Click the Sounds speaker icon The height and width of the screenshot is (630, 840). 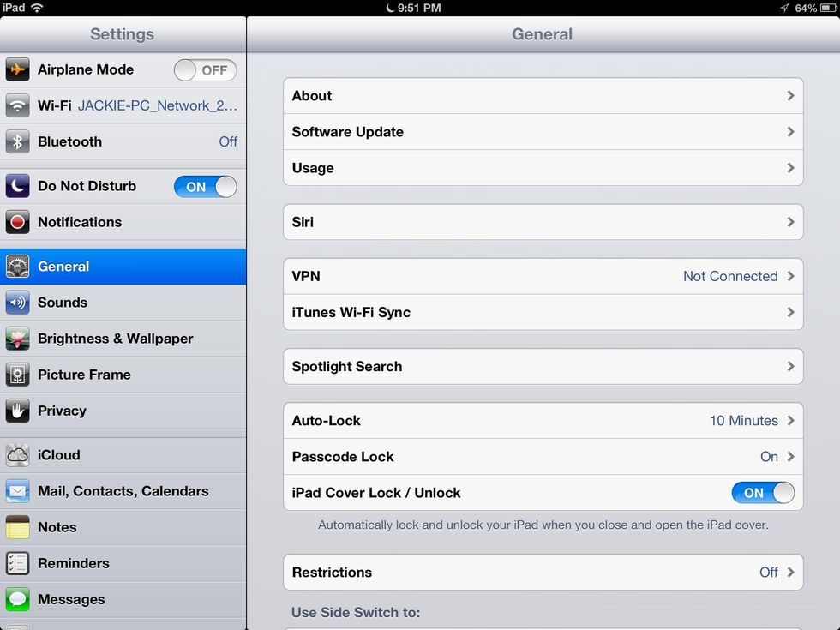tap(18, 303)
